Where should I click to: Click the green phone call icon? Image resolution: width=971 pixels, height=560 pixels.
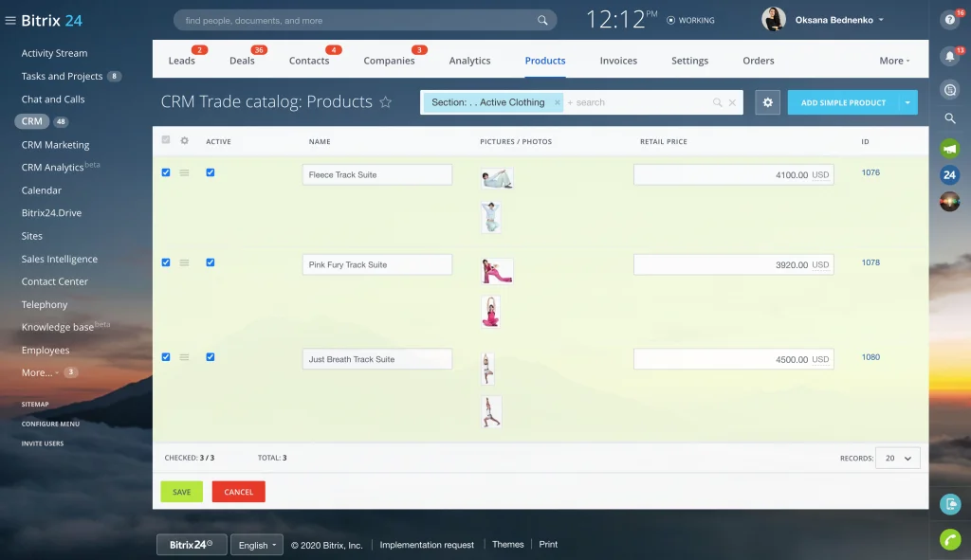click(x=949, y=539)
